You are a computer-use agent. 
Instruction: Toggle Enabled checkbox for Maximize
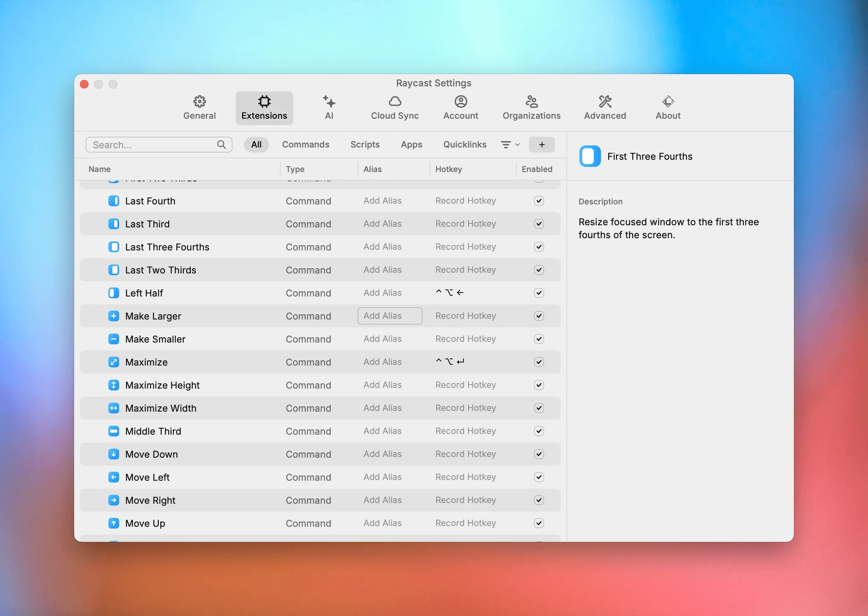click(539, 362)
